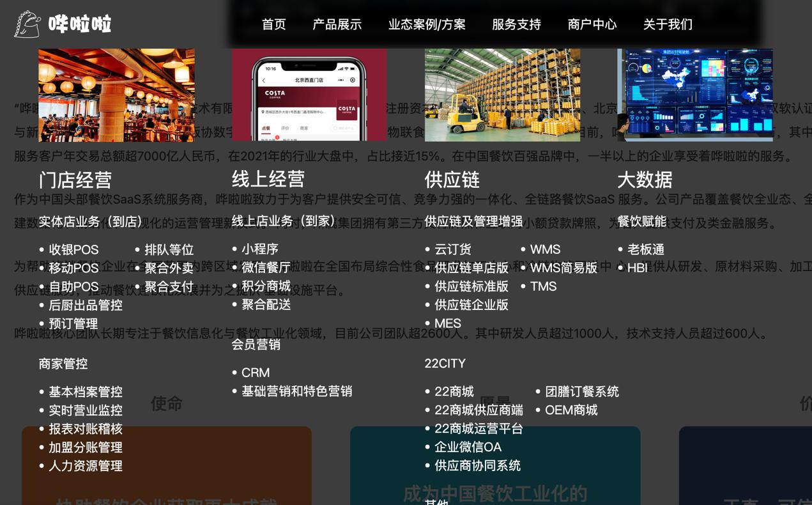Image resolution: width=812 pixels, height=505 pixels.
Task: Open the 小程序 link
Action: point(260,249)
